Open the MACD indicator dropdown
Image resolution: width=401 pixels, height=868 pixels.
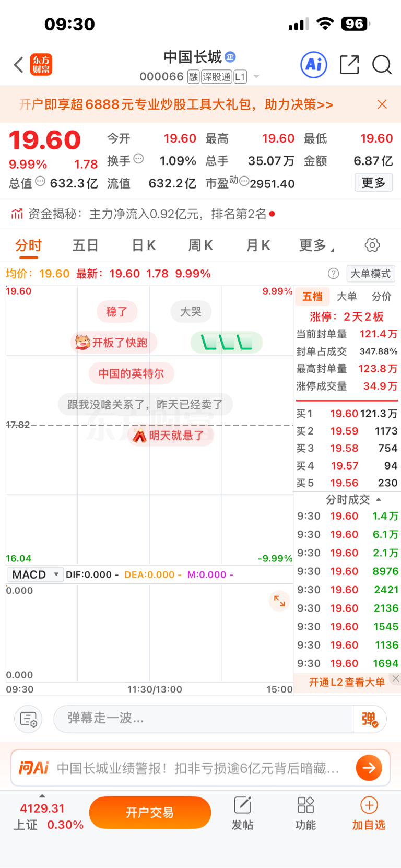point(36,574)
